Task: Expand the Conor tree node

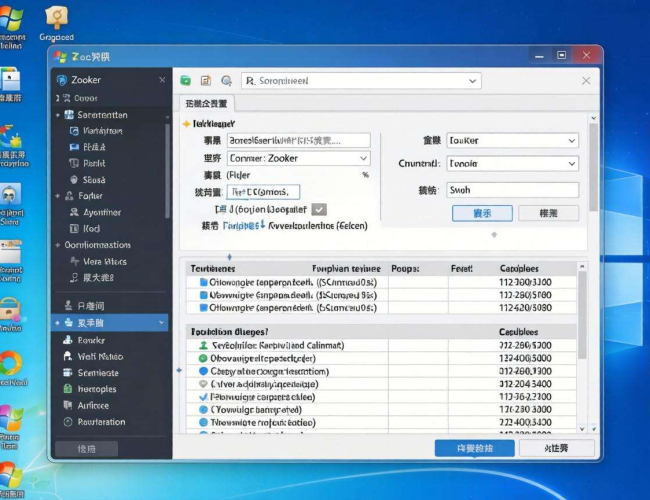Action: (x=58, y=98)
